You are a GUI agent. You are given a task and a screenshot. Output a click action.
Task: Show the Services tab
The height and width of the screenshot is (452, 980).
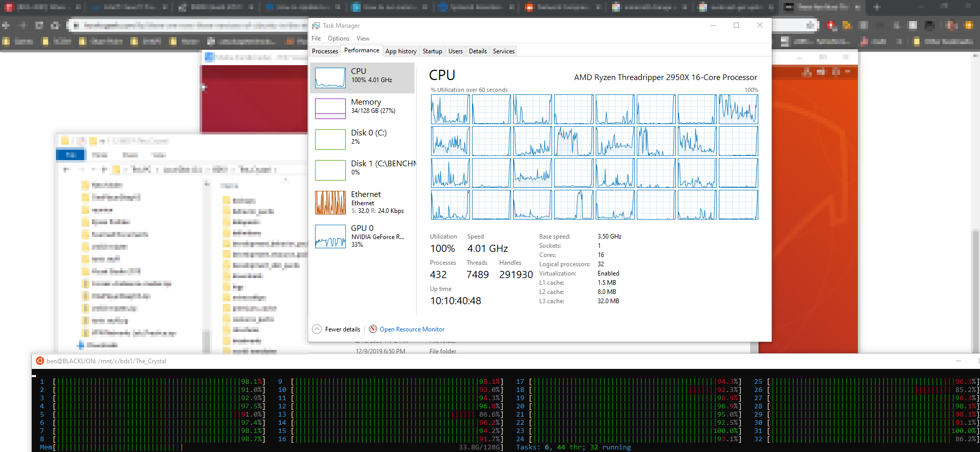pos(503,51)
